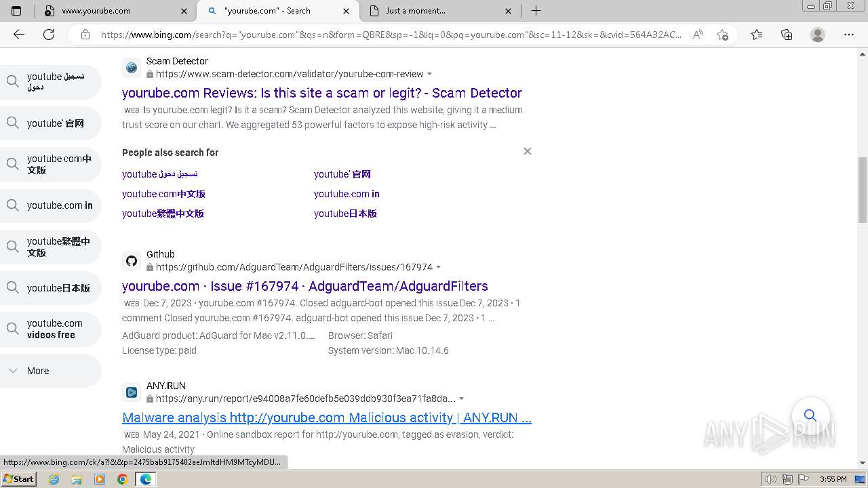Open the network tray icon
Viewport: 868px width, 488px height.
coord(787,479)
